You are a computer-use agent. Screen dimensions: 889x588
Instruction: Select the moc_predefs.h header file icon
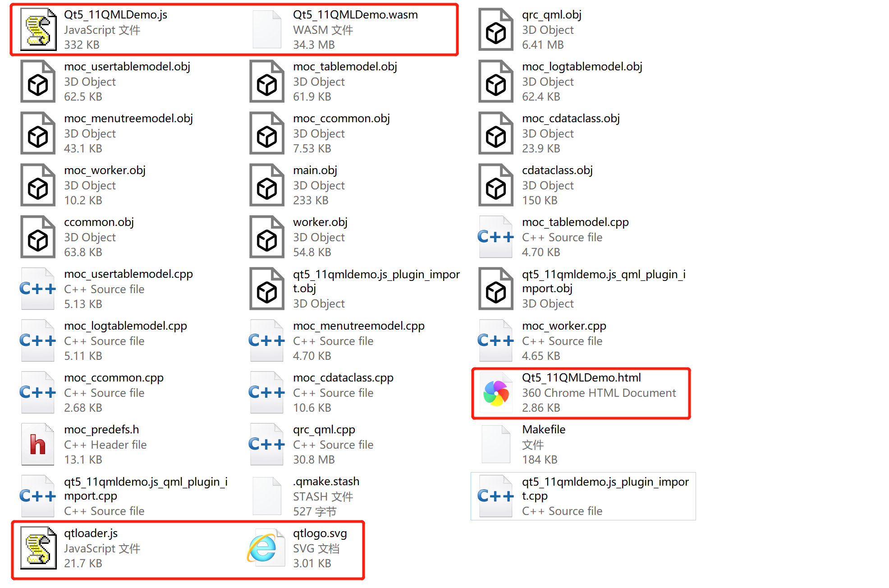tap(38, 445)
